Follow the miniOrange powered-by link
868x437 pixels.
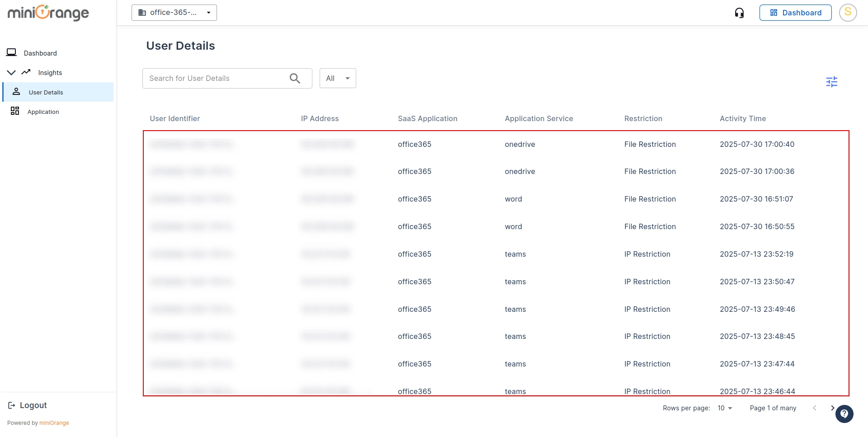(54, 423)
